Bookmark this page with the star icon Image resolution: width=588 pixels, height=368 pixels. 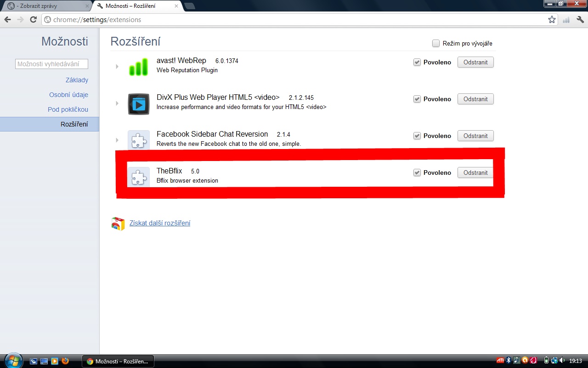coord(552,20)
